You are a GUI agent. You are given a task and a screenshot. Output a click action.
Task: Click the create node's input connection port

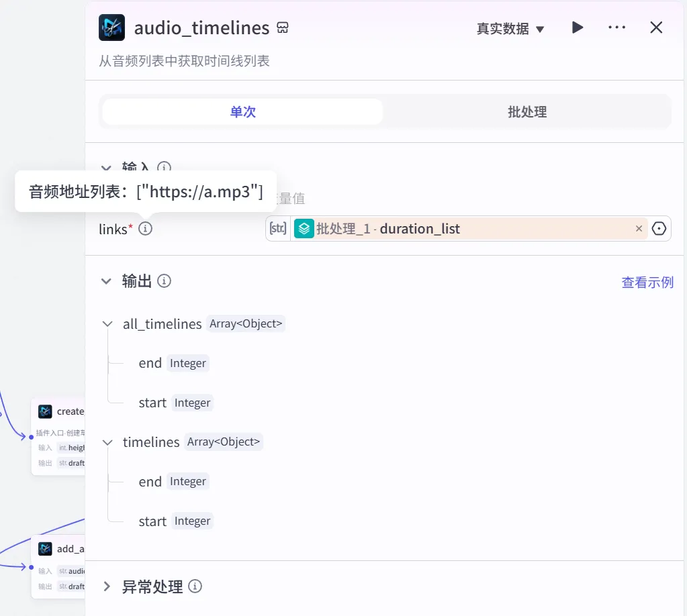(x=31, y=437)
